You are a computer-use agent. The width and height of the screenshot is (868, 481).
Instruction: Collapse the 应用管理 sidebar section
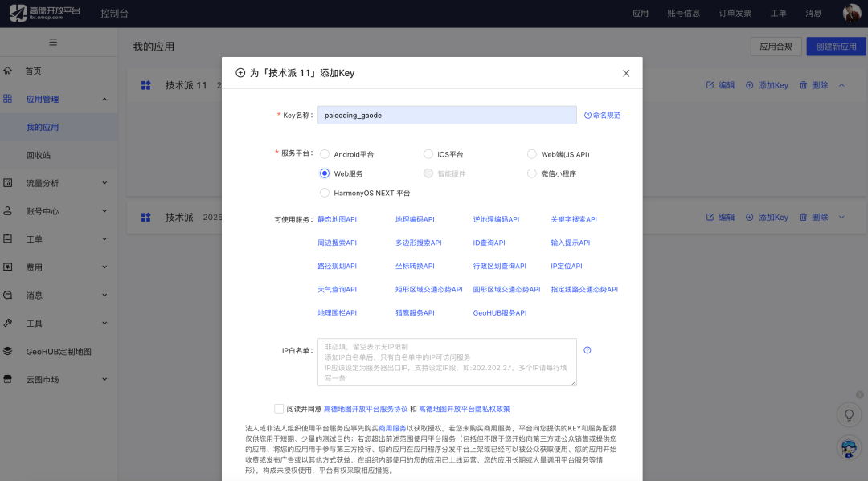pos(104,99)
